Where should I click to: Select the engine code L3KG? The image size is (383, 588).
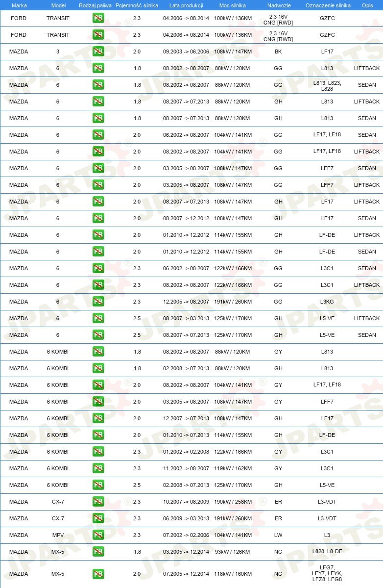point(327,302)
